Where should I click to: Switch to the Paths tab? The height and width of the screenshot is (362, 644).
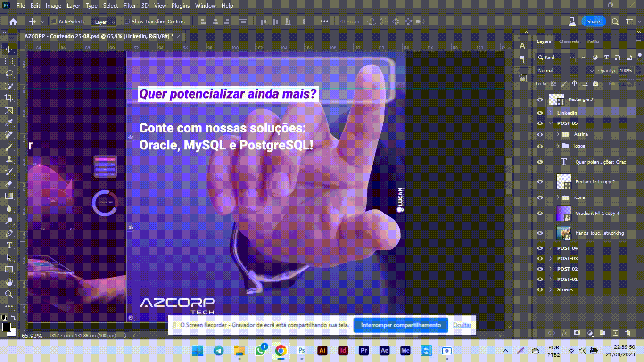pyautogui.click(x=593, y=41)
